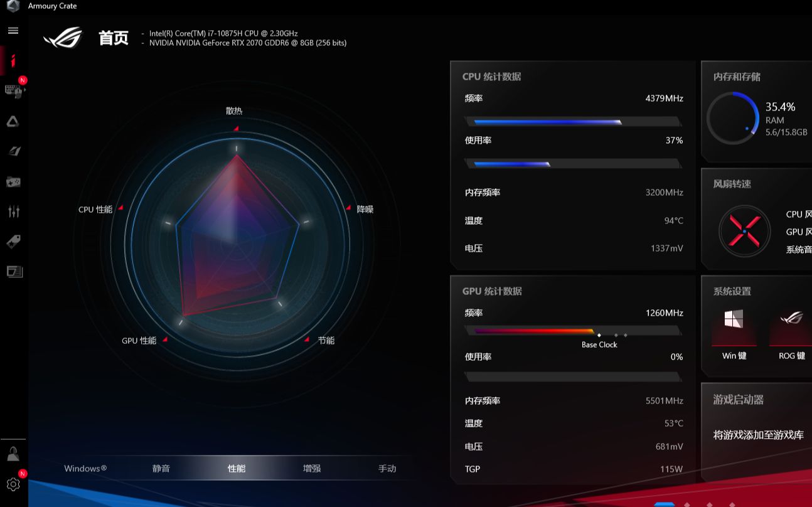This screenshot has height=507, width=812.
Task: Click the 风扇转速 panel title
Action: [732, 184]
